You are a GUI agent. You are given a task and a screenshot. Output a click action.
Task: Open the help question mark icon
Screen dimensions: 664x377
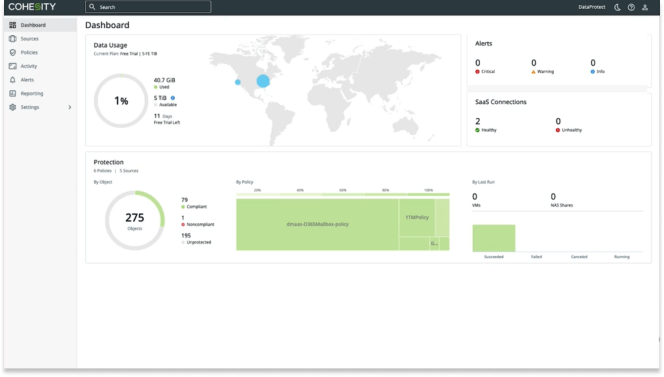pyautogui.click(x=631, y=7)
